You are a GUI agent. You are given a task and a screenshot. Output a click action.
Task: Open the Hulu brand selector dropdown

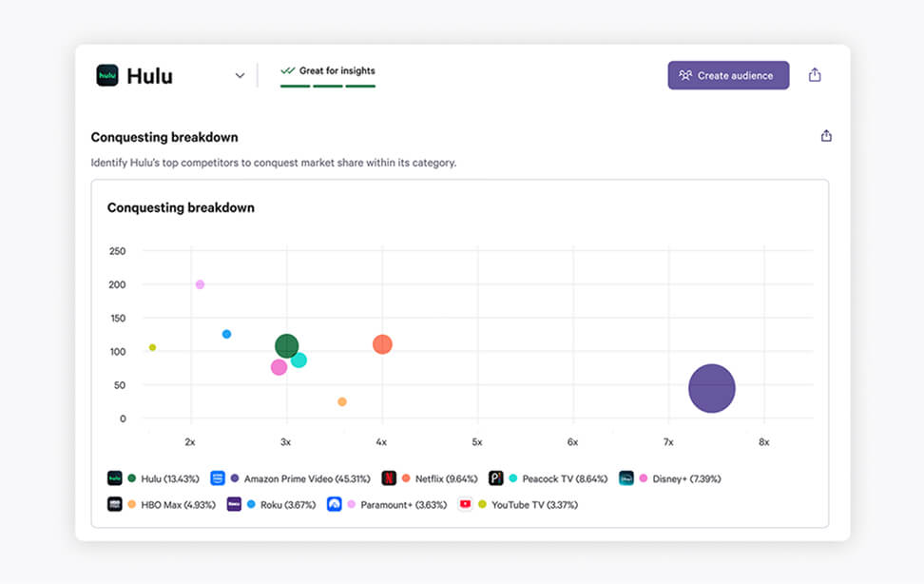pyautogui.click(x=240, y=75)
